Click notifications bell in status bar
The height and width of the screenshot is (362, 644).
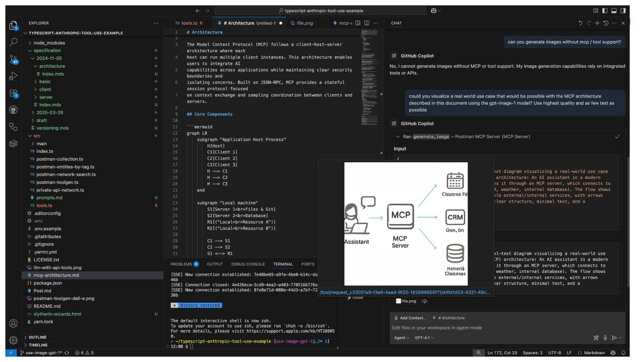(623, 353)
